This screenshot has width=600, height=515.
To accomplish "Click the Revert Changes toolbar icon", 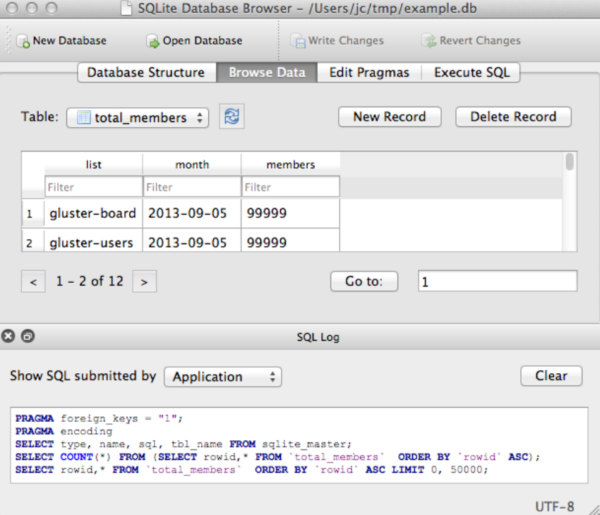I will 428,41.
